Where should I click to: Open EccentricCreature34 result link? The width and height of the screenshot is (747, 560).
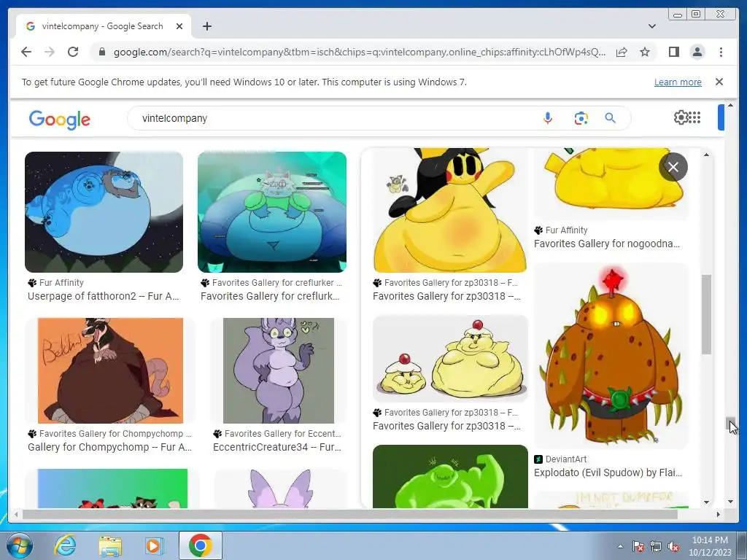276,447
